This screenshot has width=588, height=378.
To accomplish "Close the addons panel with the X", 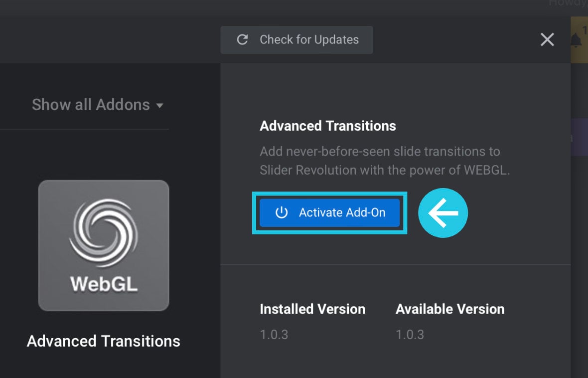I will coord(547,39).
